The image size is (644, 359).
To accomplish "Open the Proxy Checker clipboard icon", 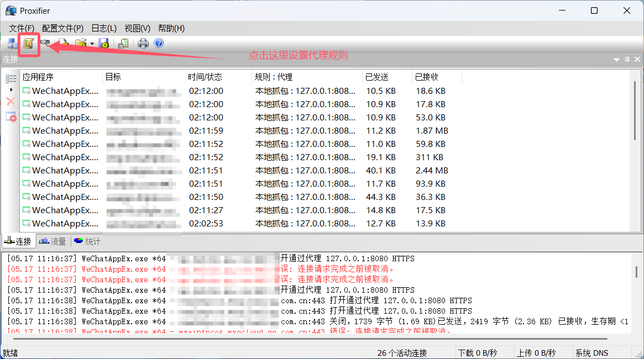I will point(123,43).
